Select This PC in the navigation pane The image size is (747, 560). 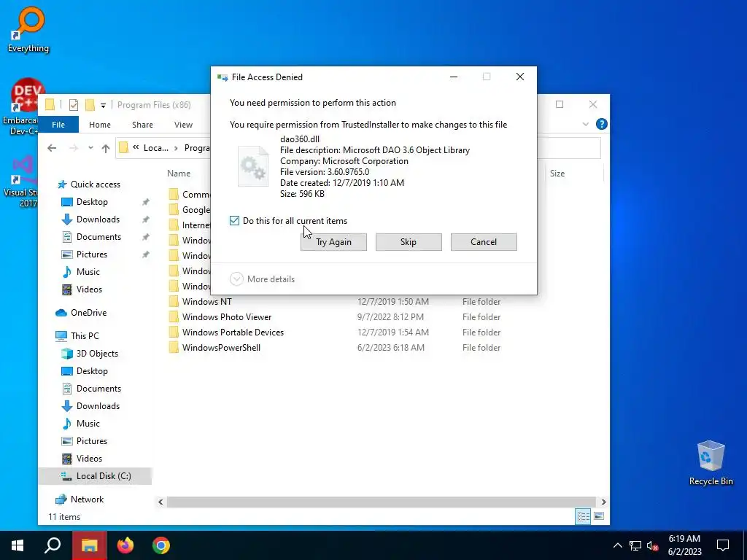pyautogui.click(x=85, y=336)
